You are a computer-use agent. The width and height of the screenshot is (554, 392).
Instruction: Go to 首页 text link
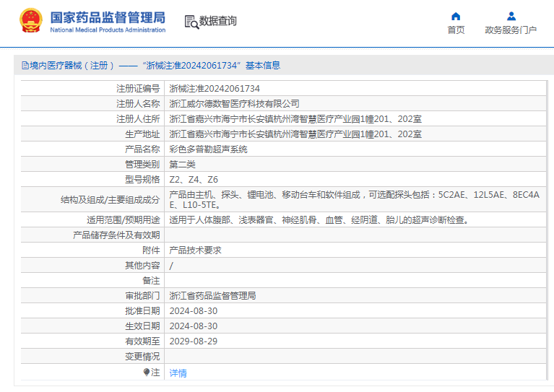coord(456,30)
